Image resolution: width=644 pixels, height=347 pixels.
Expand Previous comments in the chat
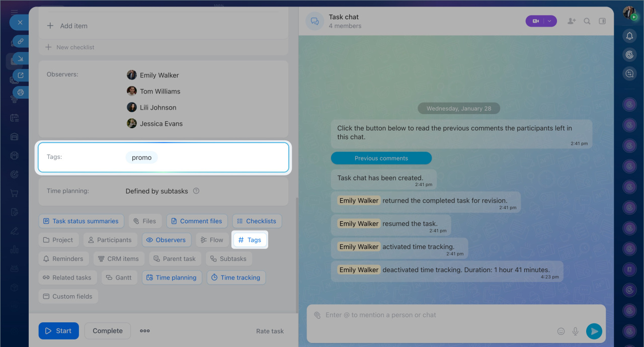pos(381,158)
